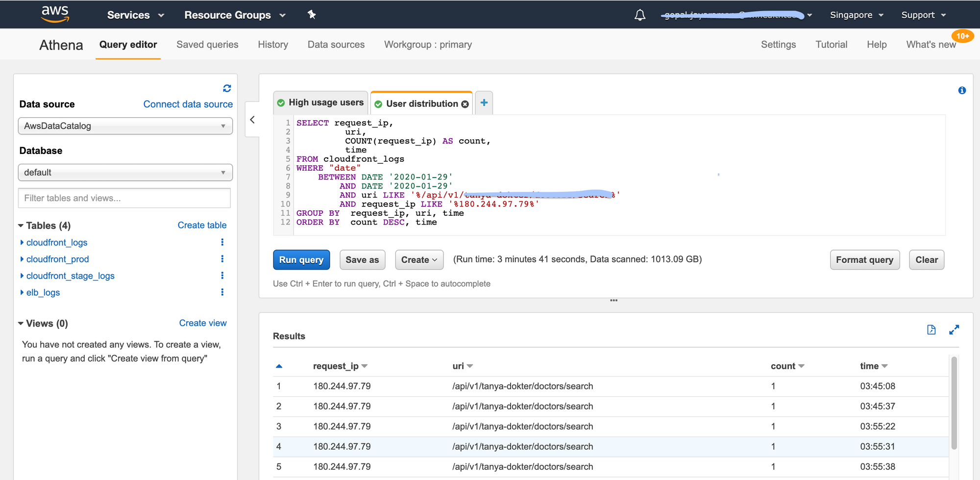Click the 03:45:08 time cell
Screen dimensions: 980x480
tap(878, 386)
